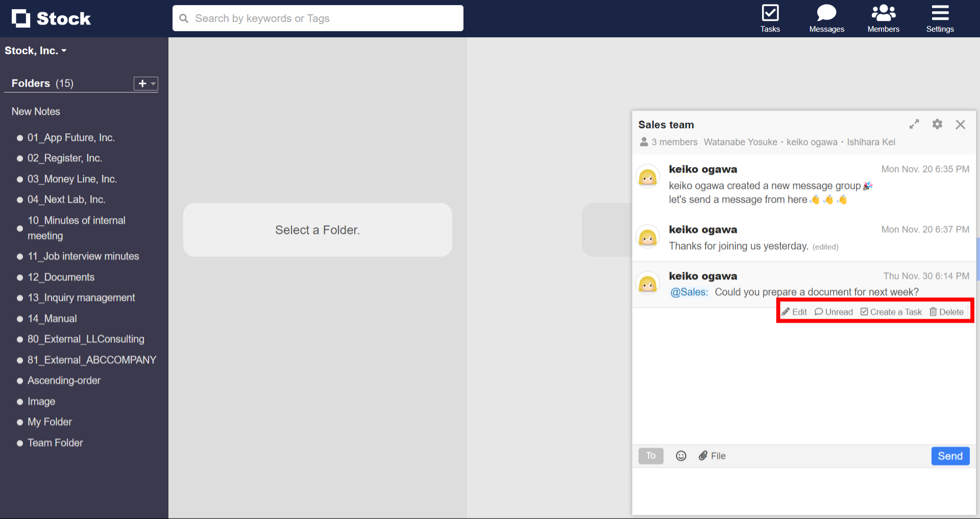Send the message in Sales team chat
Image resolution: width=980 pixels, height=519 pixels.
(x=950, y=456)
